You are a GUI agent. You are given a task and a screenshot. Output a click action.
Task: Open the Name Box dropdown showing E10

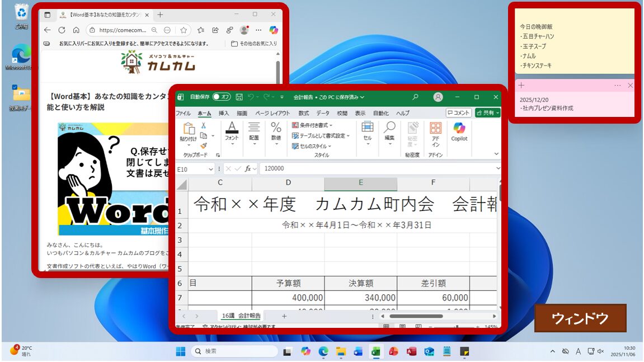pyautogui.click(x=211, y=168)
